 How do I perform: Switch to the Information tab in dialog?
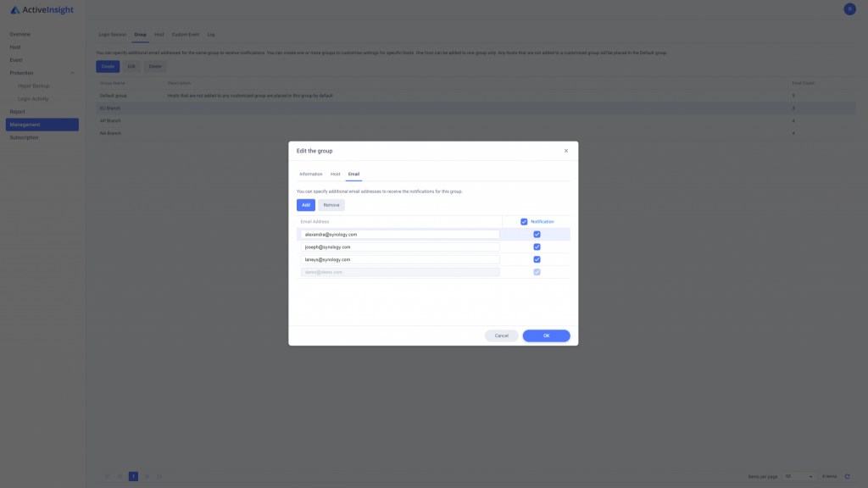point(310,175)
